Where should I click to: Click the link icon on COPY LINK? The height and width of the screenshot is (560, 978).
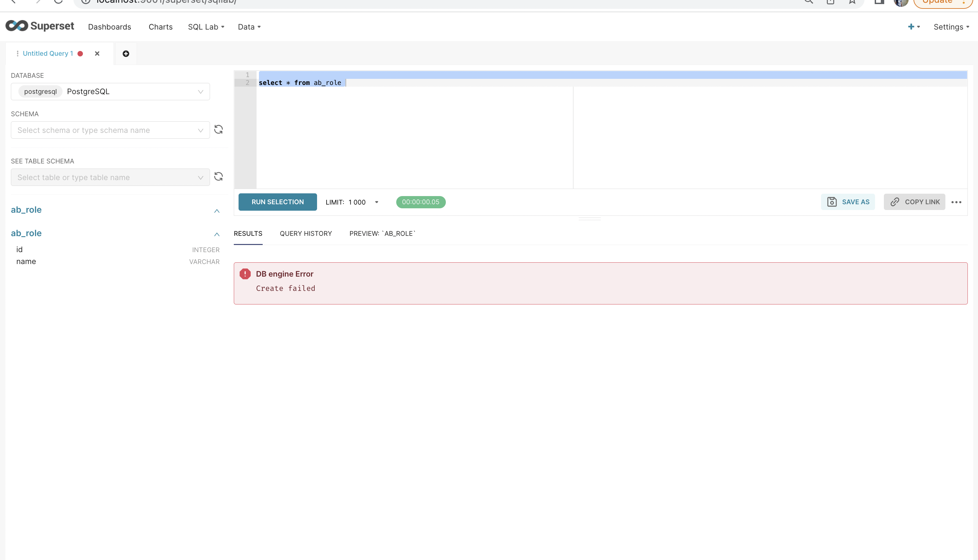pyautogui.click(x=895, y=202)
